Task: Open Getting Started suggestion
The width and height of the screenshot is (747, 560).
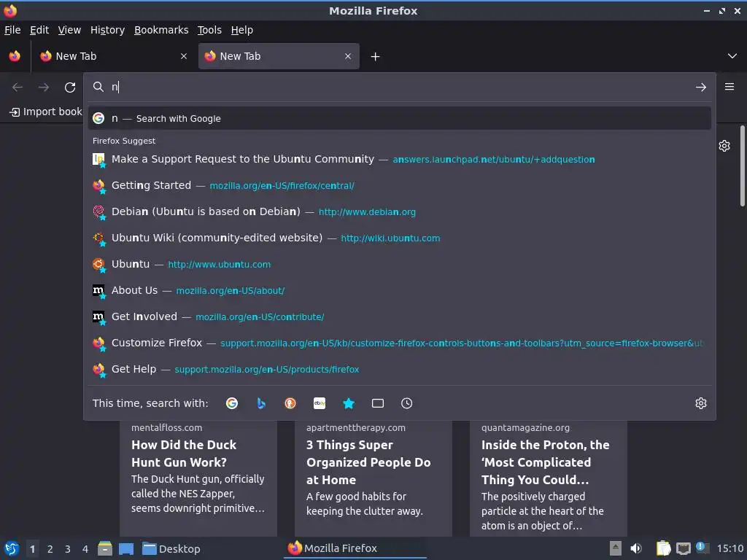Action: [x=399, y=185]
